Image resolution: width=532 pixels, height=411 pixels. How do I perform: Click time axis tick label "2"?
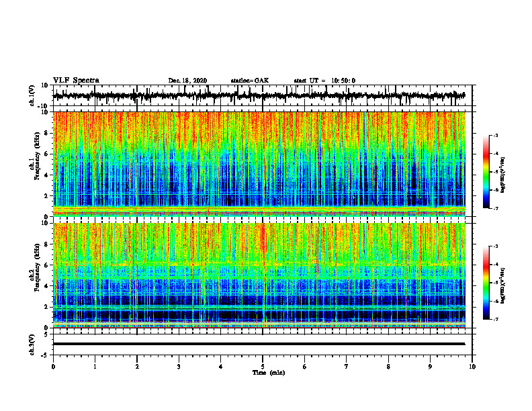[137, 367]
